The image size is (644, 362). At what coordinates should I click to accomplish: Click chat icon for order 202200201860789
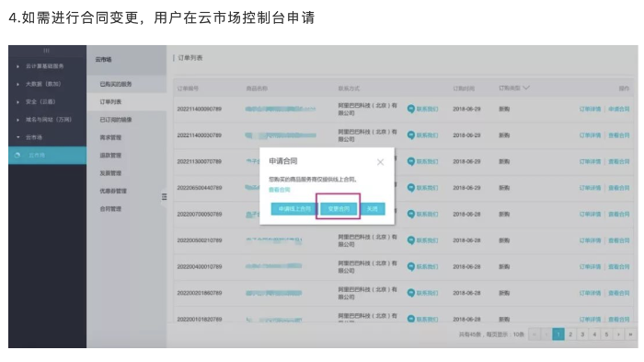(410, 293)
